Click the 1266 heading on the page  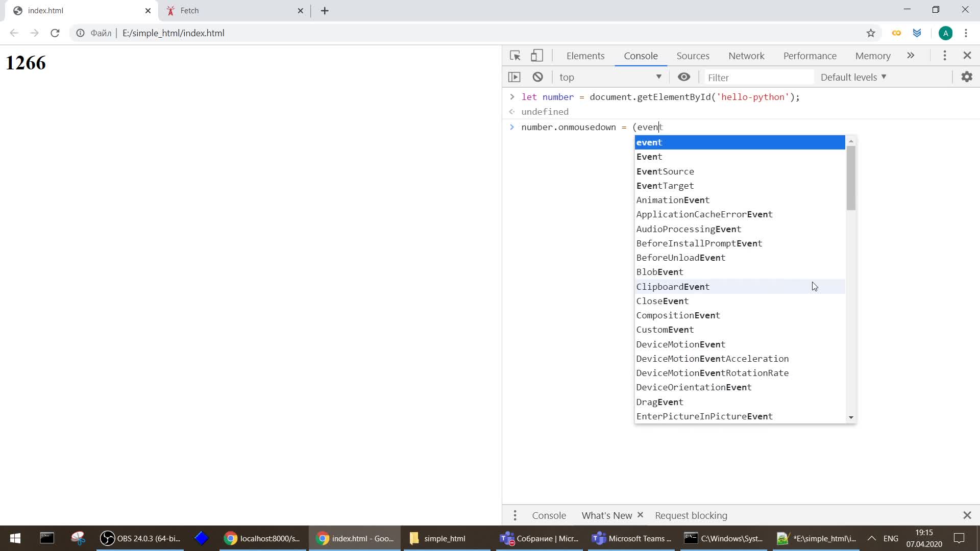(26, 63)
